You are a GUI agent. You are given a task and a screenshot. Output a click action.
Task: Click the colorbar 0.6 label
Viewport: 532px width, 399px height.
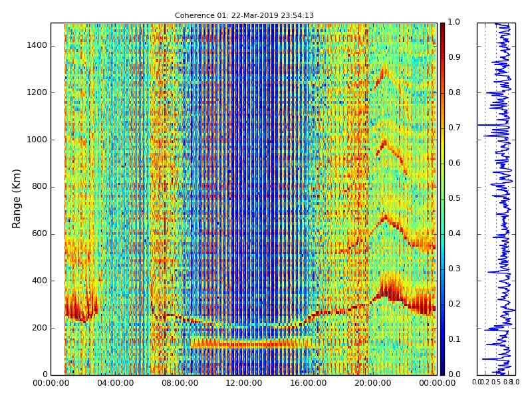point(454,163)
